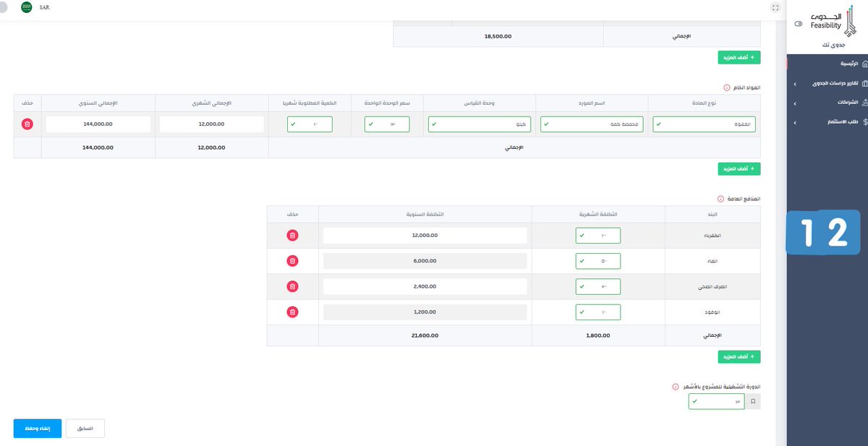The width and height of the screenshot is (868, 446).
Task: Edit the سعر الوحدة الواحدة unit price field
Action: coord(387,124)
